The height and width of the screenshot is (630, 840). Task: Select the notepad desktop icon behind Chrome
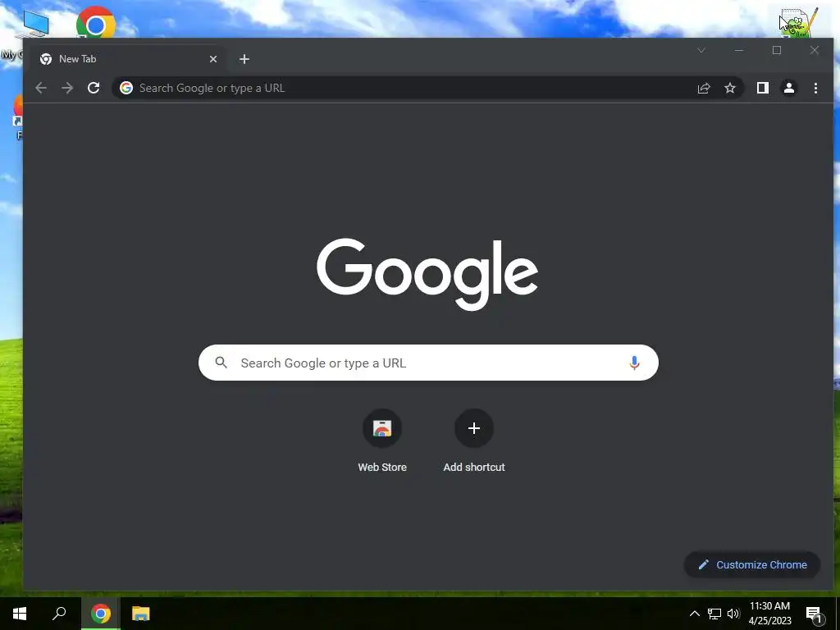(799, 24)
